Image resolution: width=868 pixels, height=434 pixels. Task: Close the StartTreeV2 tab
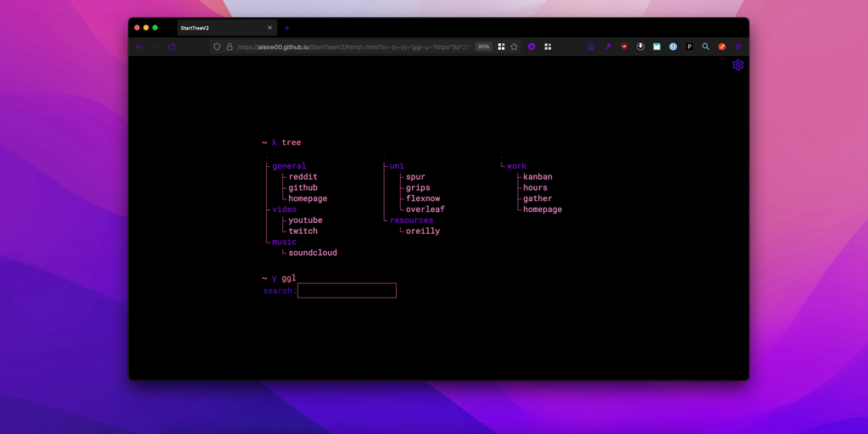(x=270, y=28)
